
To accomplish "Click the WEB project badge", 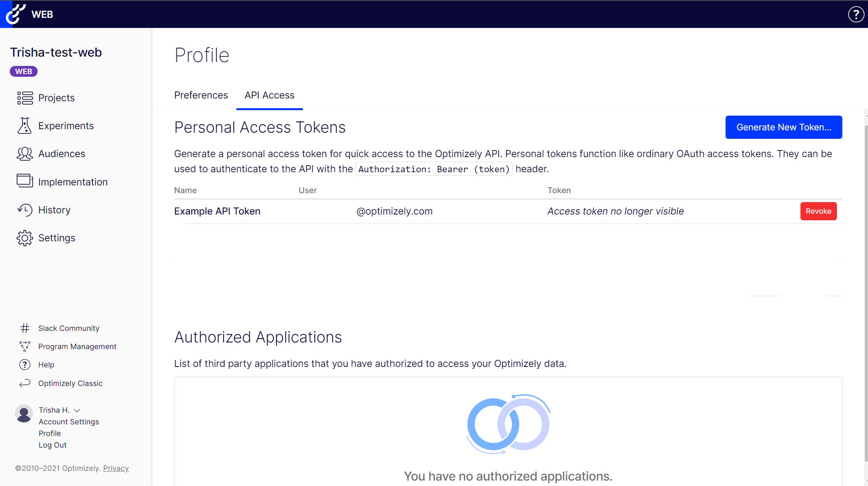I will click(24, 71).
